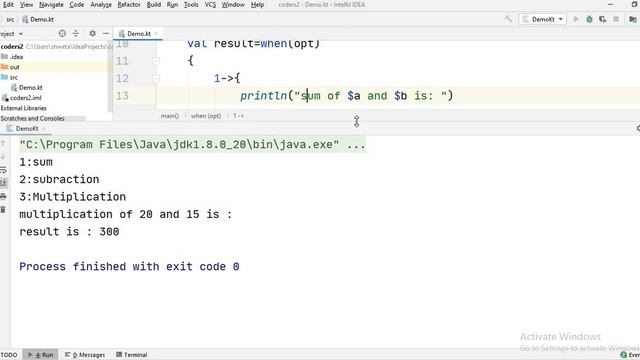Click the up-the-stack-trace arrow in Run panel

click(3, 143)
